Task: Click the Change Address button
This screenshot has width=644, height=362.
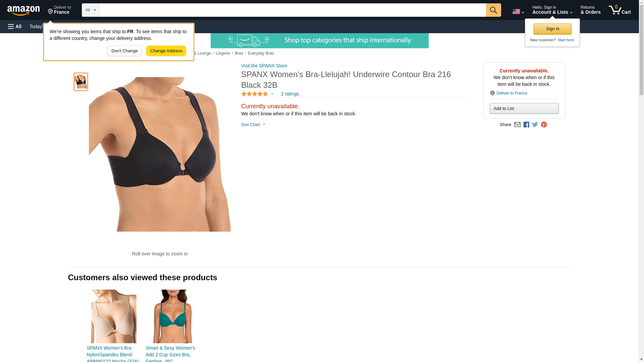Action: [x=166, y=51]
